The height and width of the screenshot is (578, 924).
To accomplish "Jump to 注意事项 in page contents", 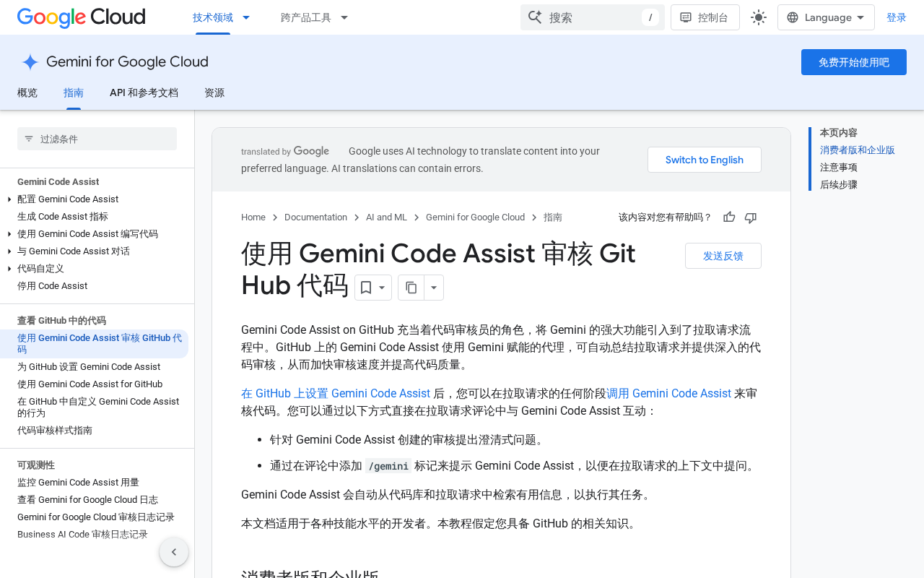I will pos(839,168).
